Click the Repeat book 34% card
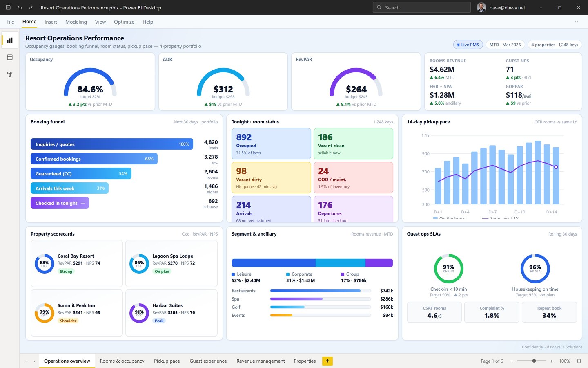The image size is (588, 368). [x=549, y=312]
